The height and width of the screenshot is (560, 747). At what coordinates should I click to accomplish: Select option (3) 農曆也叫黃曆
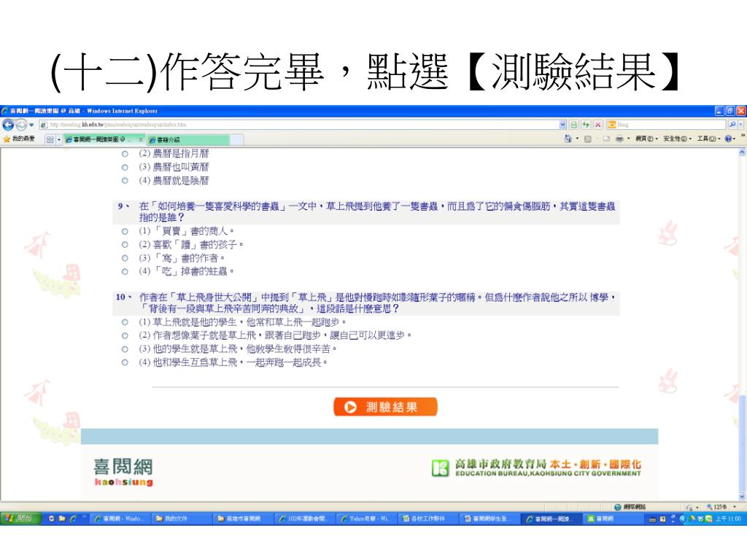[x=125, y=167]
